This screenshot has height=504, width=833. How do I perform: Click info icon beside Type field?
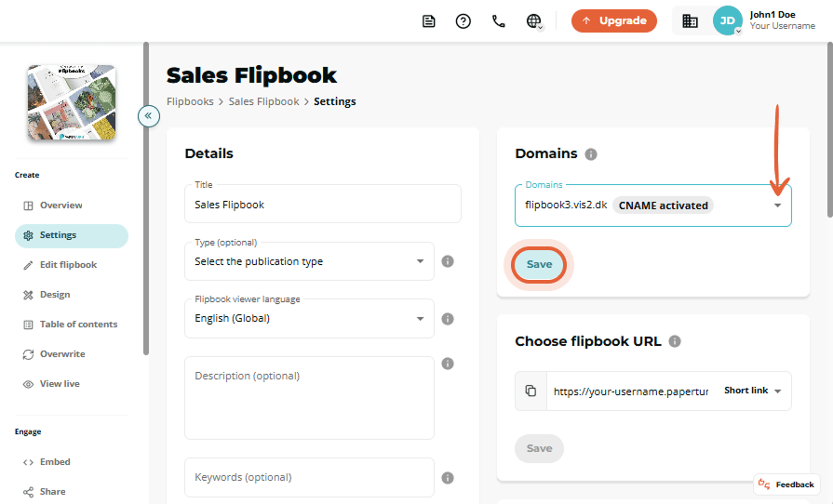tap(448, 261)
